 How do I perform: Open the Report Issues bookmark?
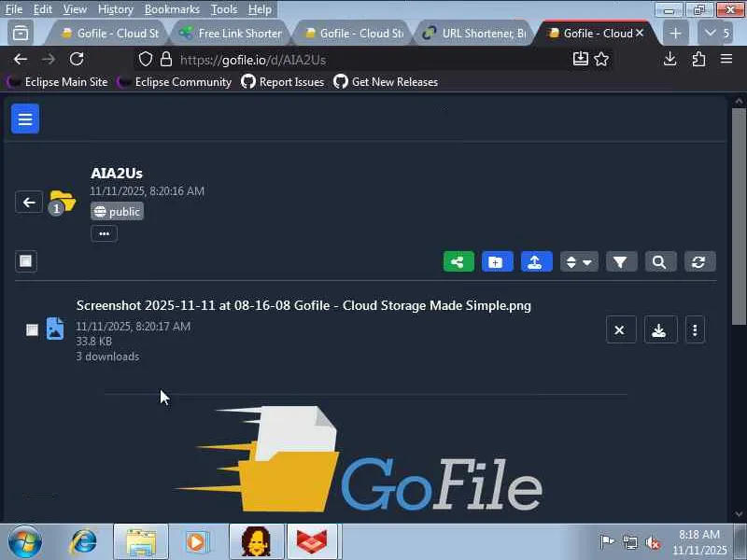(x=283, y=82)
